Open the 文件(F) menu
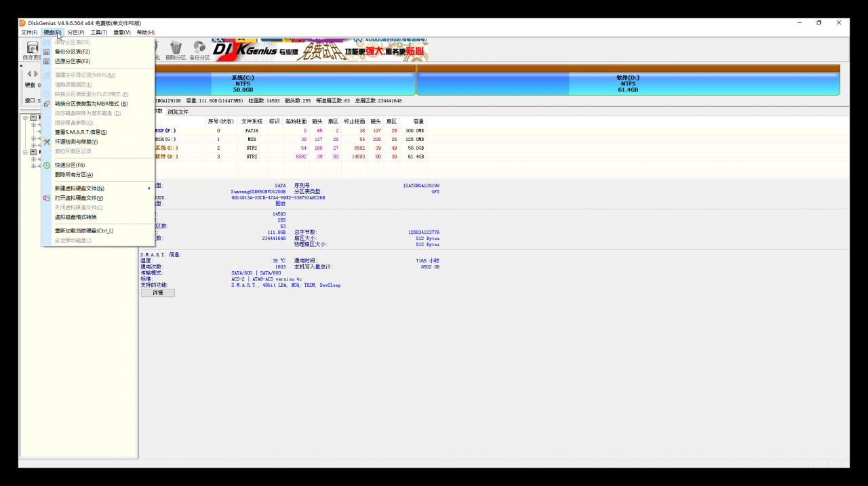The width and height of the screenshot is (868, 486). 29,32
